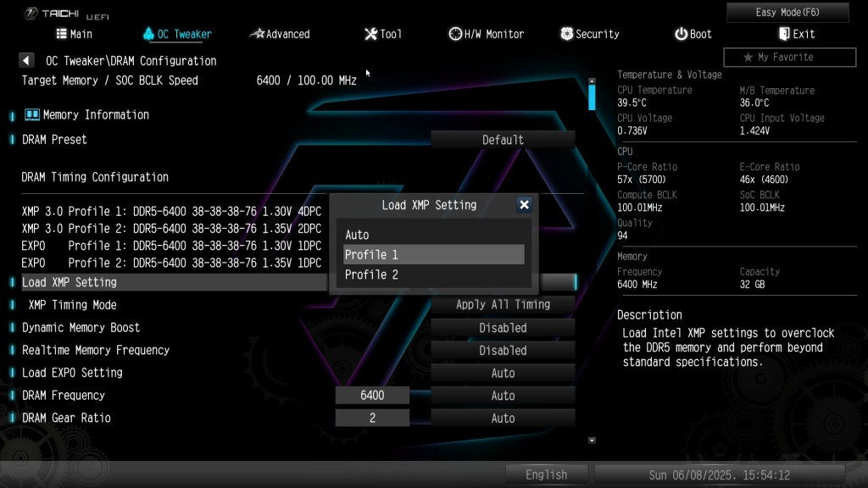The image size is (868, 488).
Task: Click the Easy Mode(F6) button
Action: coord(787,13)
